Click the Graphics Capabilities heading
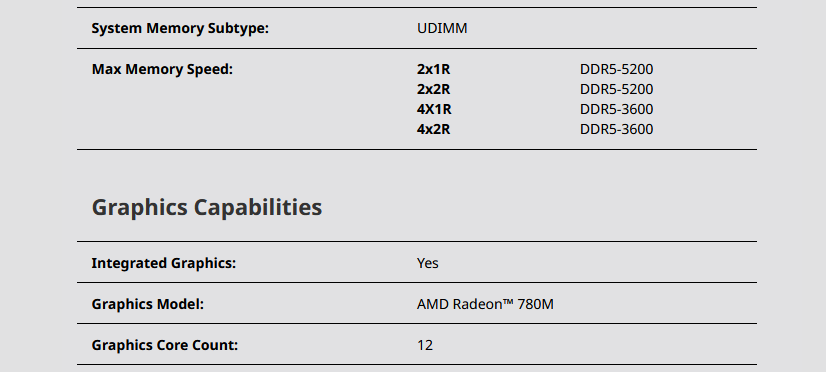 [206, 208]
